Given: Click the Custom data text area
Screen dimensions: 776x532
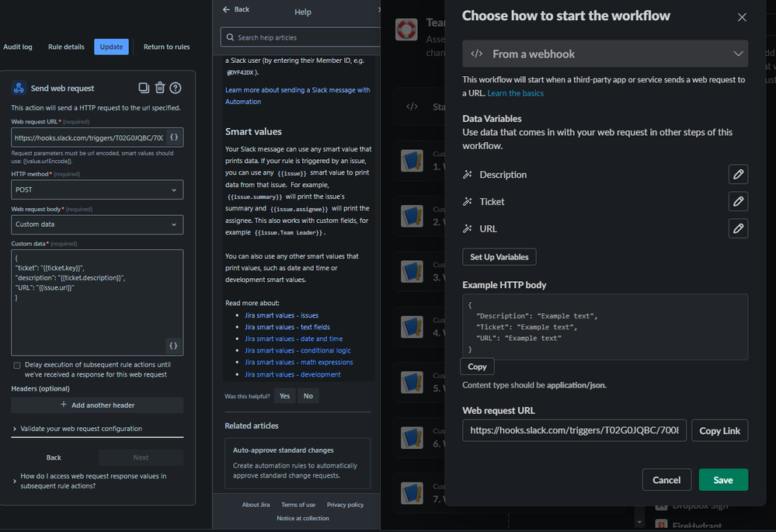Looking at the screenshot, I should [x=97, y=302].
